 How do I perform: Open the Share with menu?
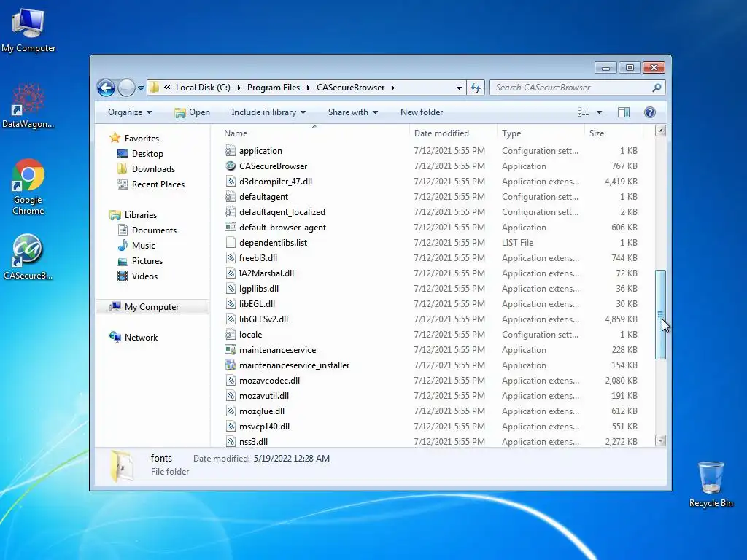click(352, 112)
